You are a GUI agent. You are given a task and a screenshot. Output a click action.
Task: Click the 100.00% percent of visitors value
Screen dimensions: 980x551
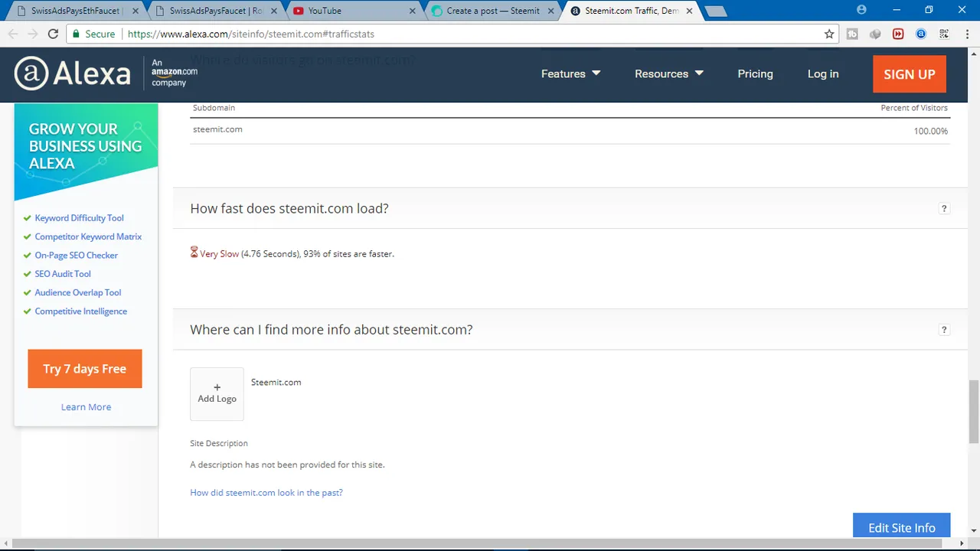point(930,131)
